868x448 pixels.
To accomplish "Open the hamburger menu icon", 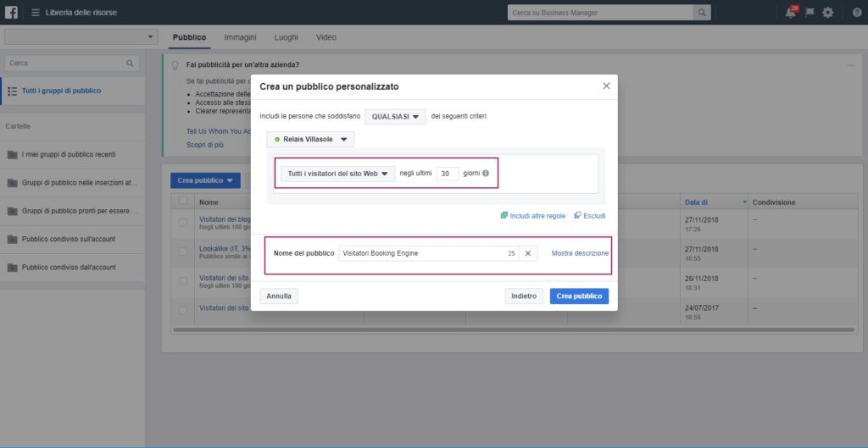I will coord(35,13).
